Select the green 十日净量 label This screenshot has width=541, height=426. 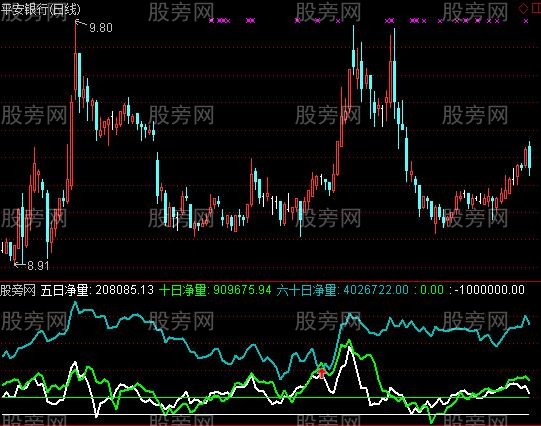click(183, 290)
